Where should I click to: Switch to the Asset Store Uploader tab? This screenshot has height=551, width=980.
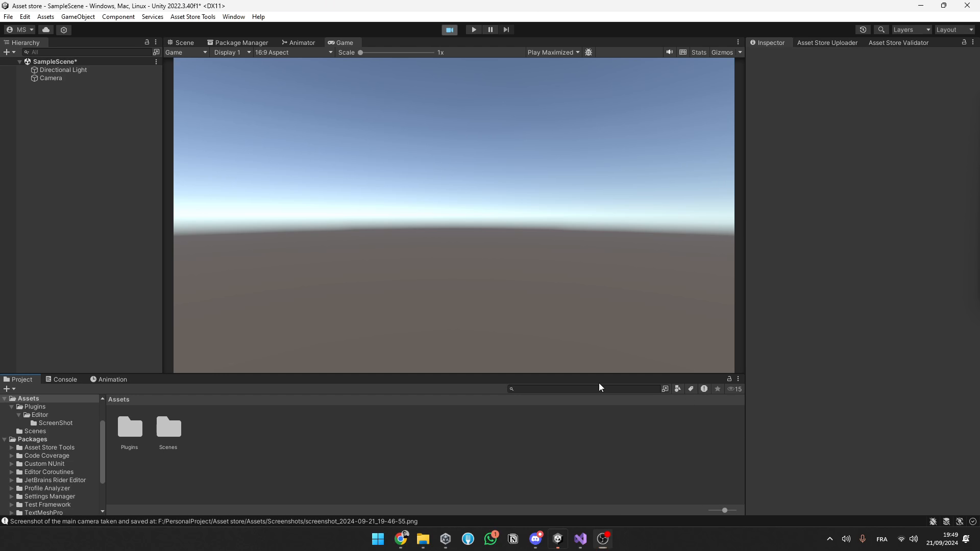tap(827, 42)
